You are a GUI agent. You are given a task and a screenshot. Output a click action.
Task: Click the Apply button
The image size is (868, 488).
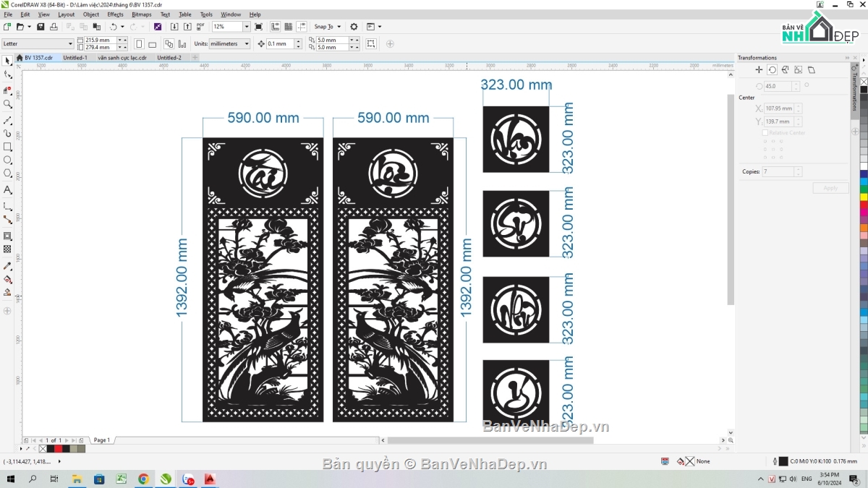[x=830, y=188]
